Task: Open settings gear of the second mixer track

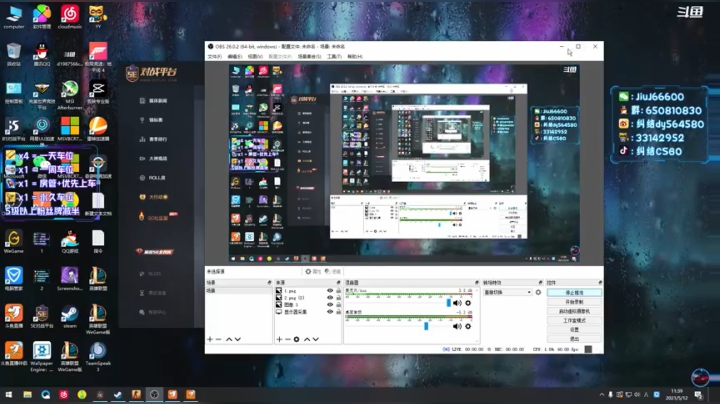Action: point(468,326)
